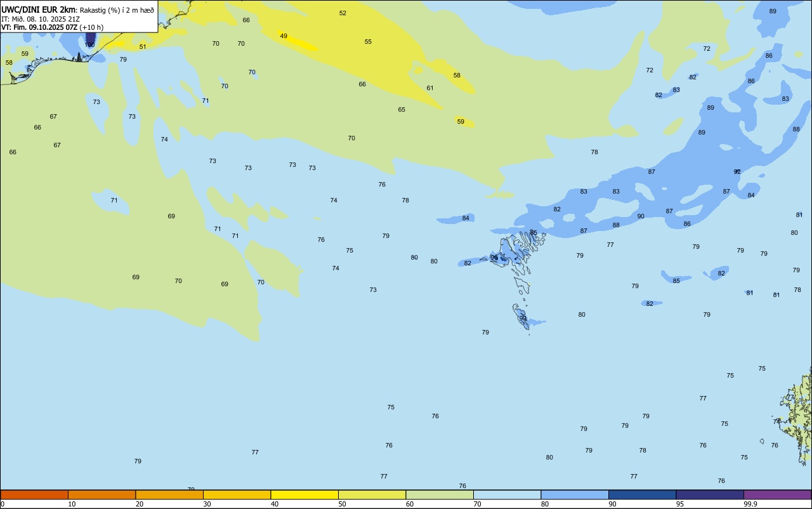This screenshot has width=812, height=509.
Task: Click the humidity value "55" on the map
Action: (x=368, y=42)
